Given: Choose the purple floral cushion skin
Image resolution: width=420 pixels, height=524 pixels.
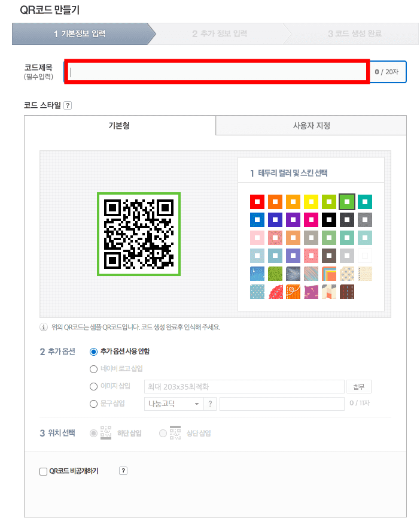Looking at the screenshot, I should click(x=311, y=292).
